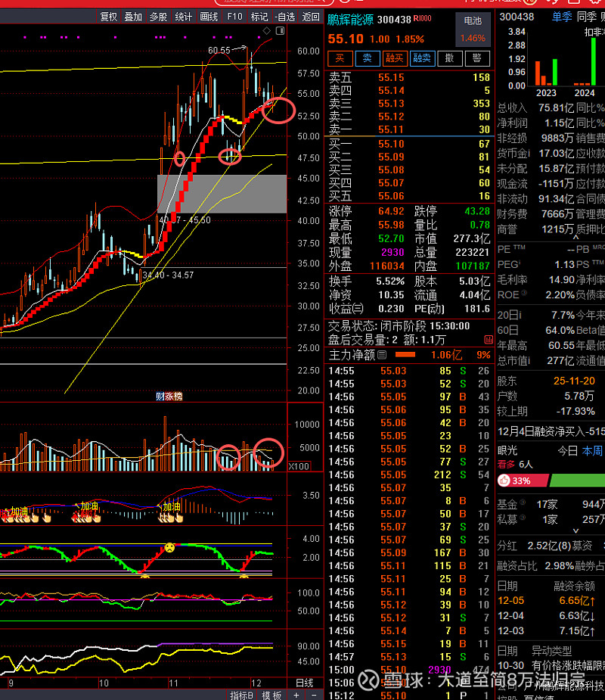The height and width of the screenshot is (700, 605).
Task: Open the 画线 drawing tools
Action: point(209,17)
